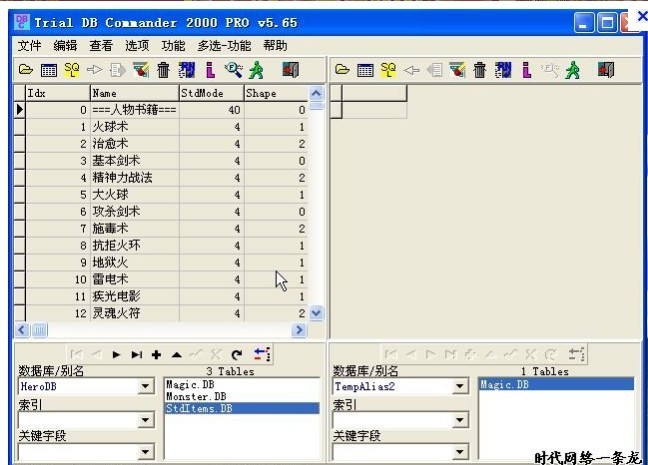
Task: Expand the right pane's 索引 dropdown
Action: 460,420
